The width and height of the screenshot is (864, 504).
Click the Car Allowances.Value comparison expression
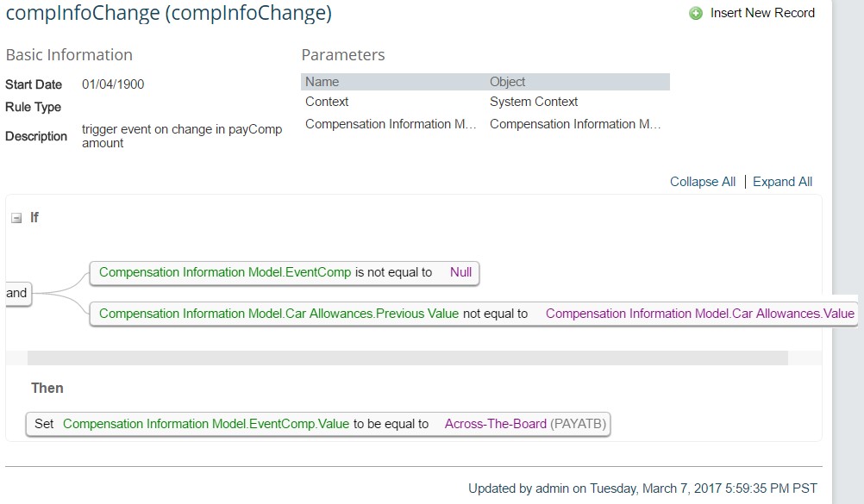[x=700, y=314]
